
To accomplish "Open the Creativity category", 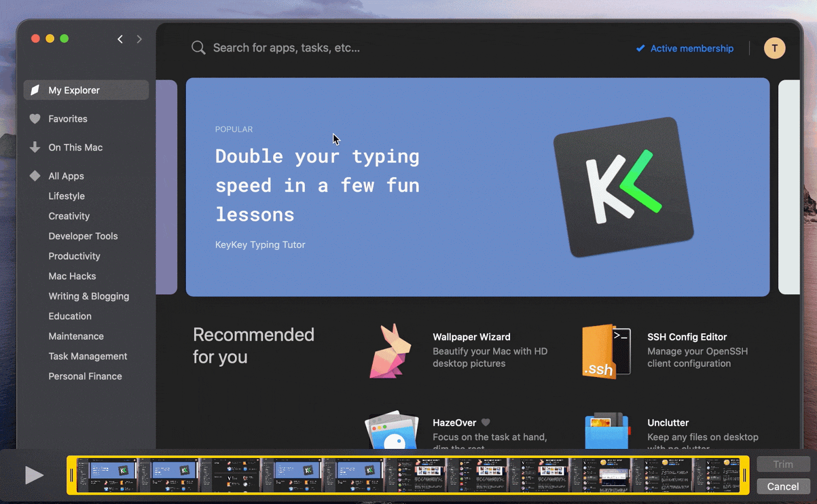I will pos(69,216).
